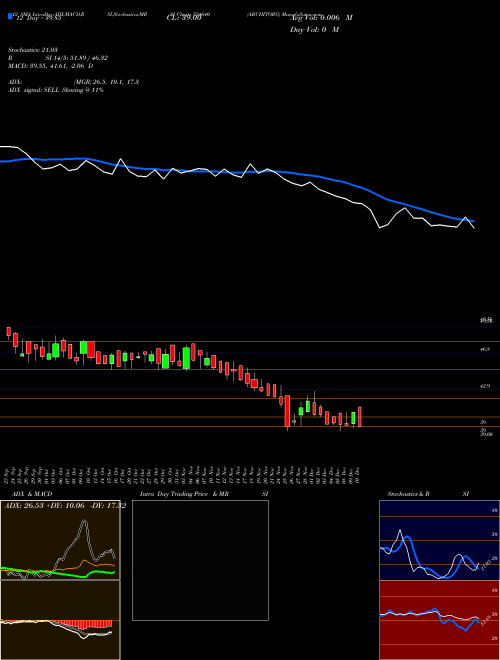500x660 pixels.
Task: Click the MACD histogram panel with red bars
Action: click(x=60, y=620)
